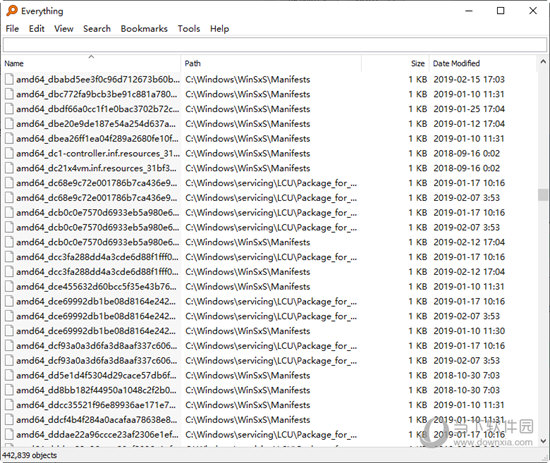550x463 pixels.
Task: Click file icon next to amd64_dc21x4vm.inf.resources
Action: coord(9,168)
